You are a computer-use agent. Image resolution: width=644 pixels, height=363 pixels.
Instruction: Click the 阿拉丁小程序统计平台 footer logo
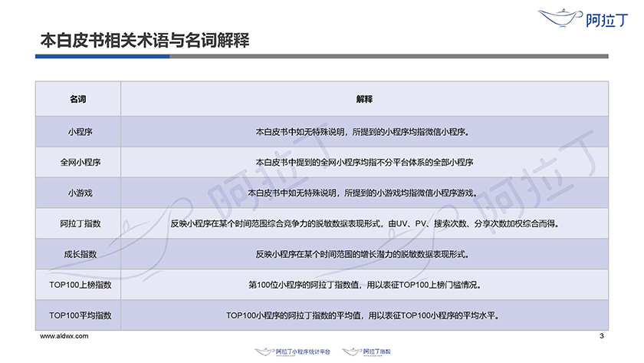click(292, 352)
